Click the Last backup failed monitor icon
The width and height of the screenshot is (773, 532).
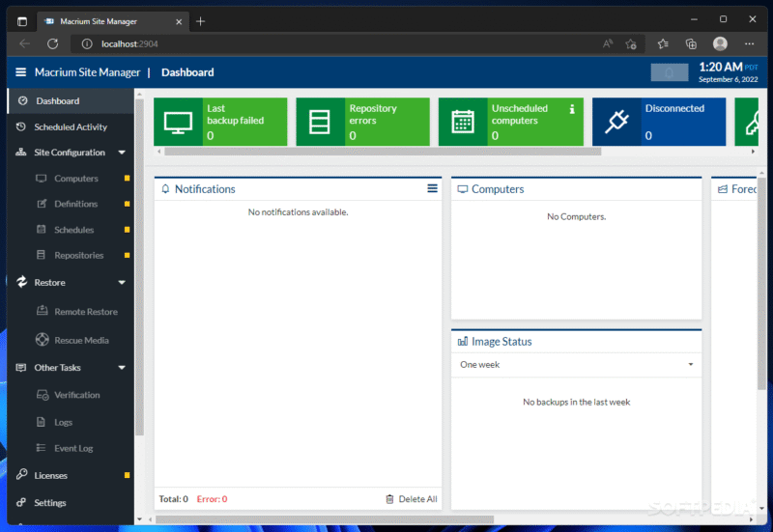coord(178,122)
